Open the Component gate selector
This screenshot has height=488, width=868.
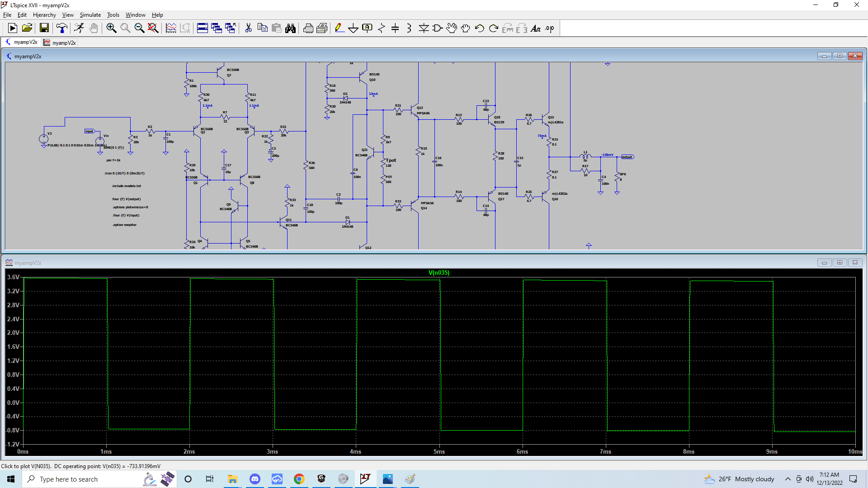tap(438, 28)
